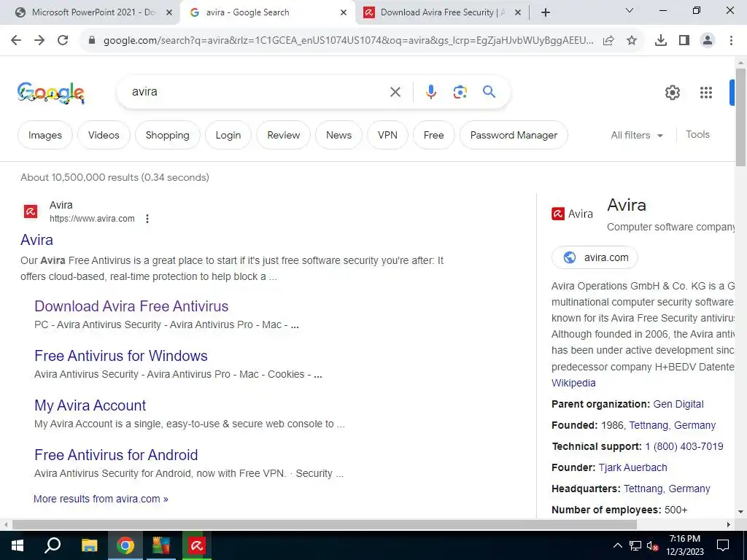Open Windows taskbar search
The height and width of the screenshot is (560, 747).
click(53, 545)
